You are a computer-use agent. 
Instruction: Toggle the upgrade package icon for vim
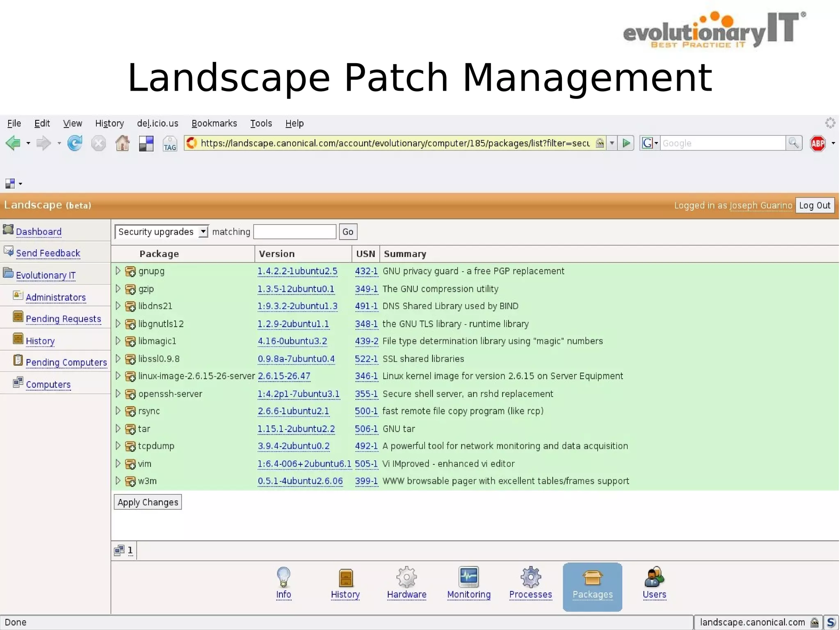(x=130, y=464)
